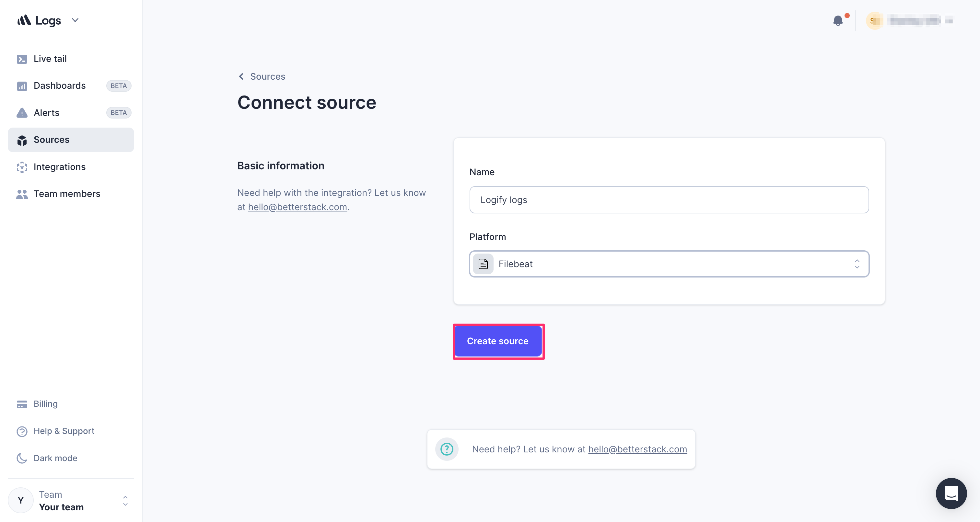Click the Integrations icon in sidebar

22,167
